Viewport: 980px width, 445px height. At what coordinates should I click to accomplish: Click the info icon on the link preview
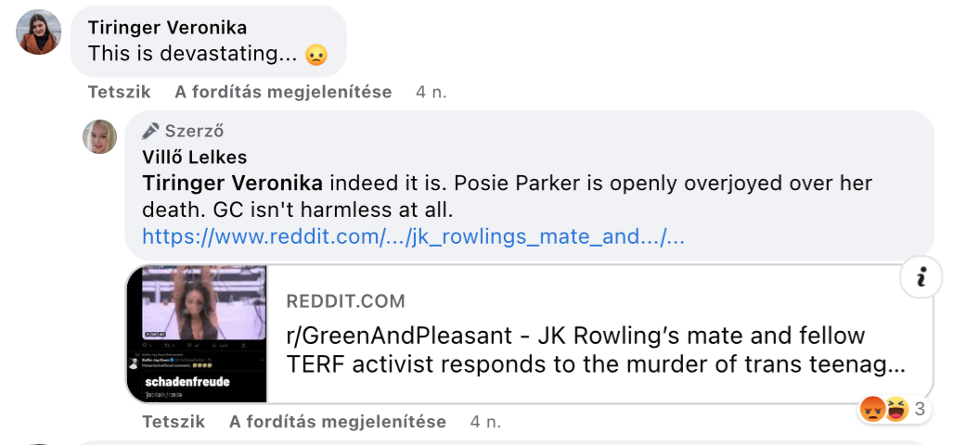(x=921, y=279)
